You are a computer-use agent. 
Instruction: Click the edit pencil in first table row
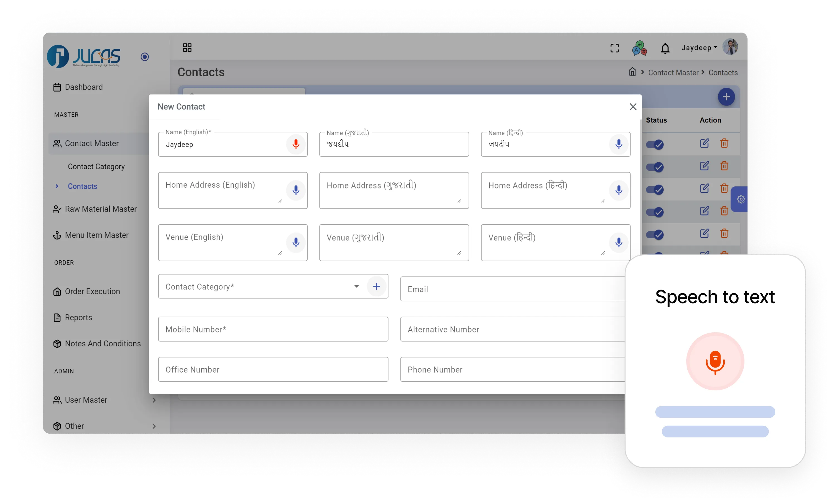coord(704,143)
